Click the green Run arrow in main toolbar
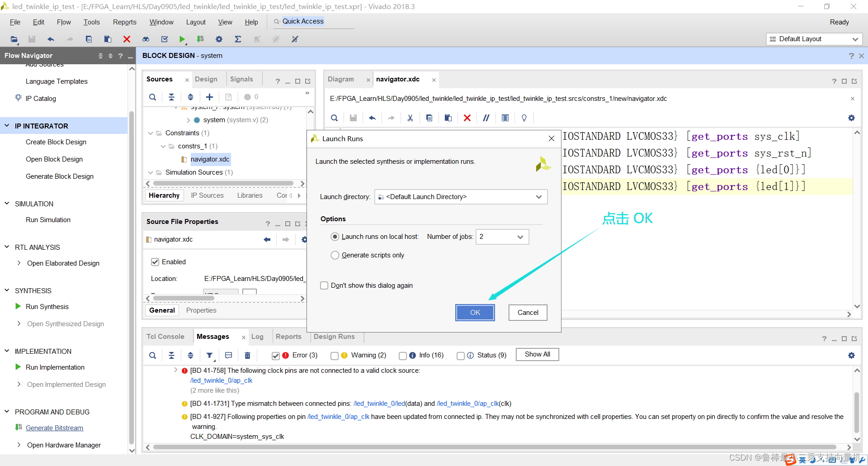 (182, 39)
